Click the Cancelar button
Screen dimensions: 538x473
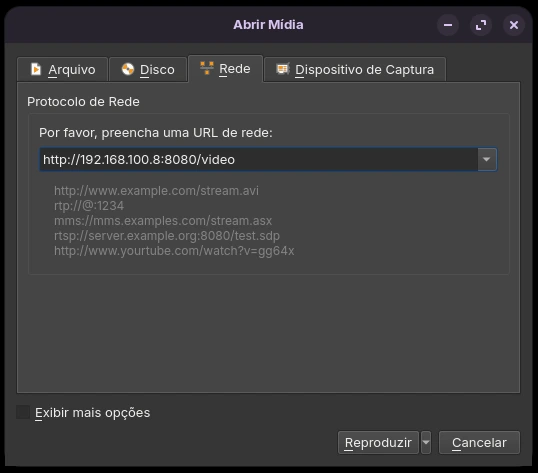click(x=479, y=442)
